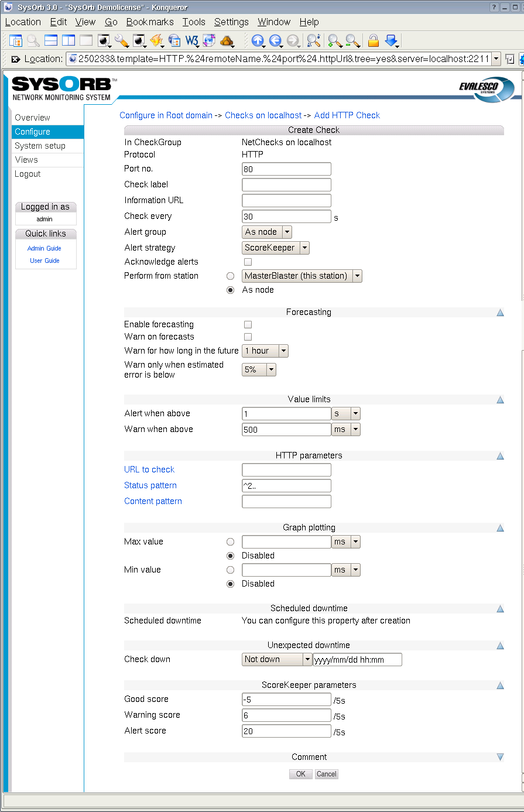
Task: Open the Alert when above unit dropdown
Action: pos(346,414)
